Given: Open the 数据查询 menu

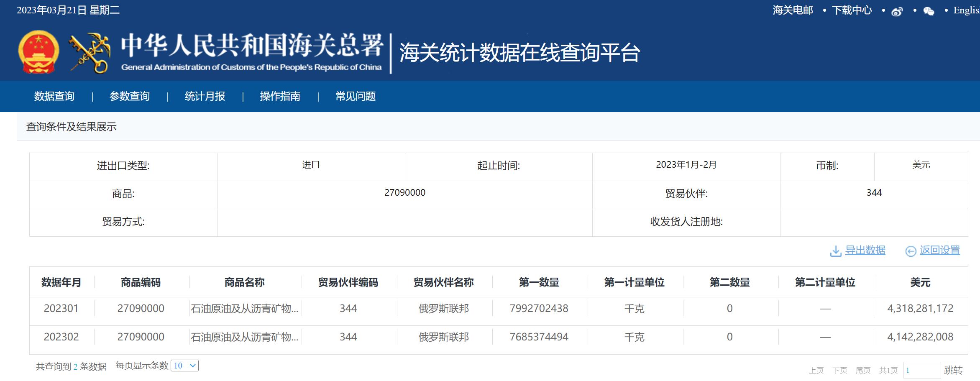Looking at the screenshot, I should [x=54, y=96].
